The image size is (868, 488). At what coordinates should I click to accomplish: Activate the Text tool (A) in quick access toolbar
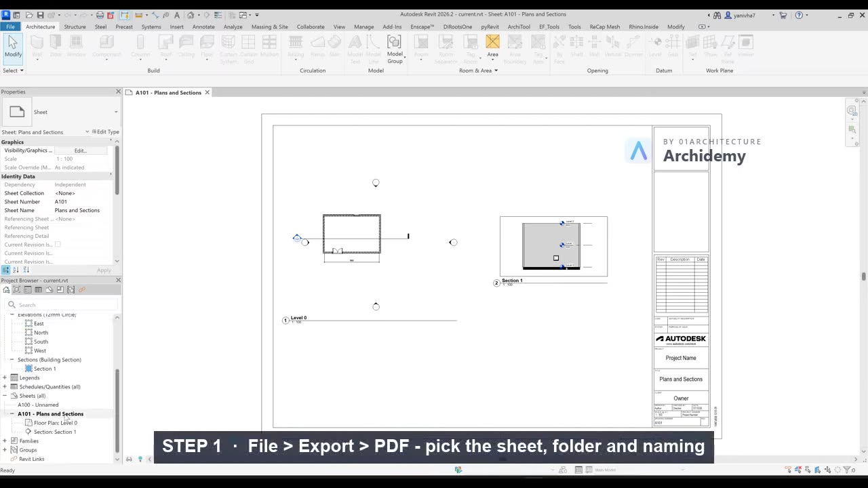(177, 15)
